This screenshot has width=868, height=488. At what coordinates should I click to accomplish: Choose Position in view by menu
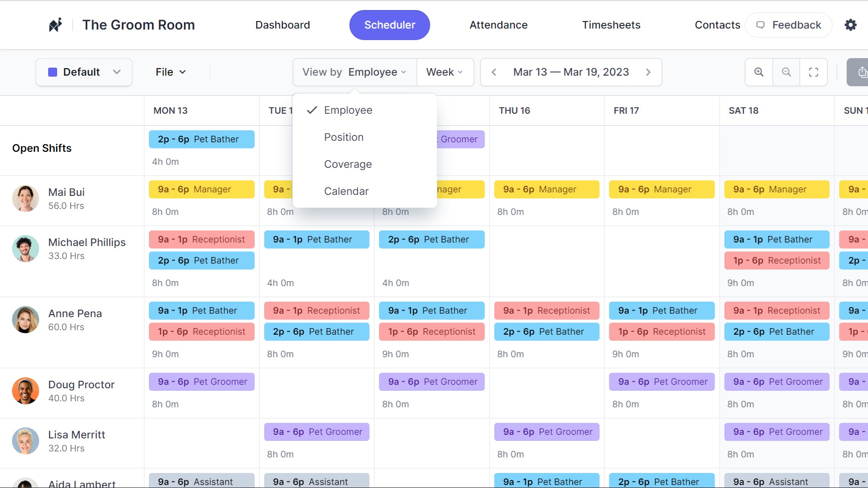343,137
